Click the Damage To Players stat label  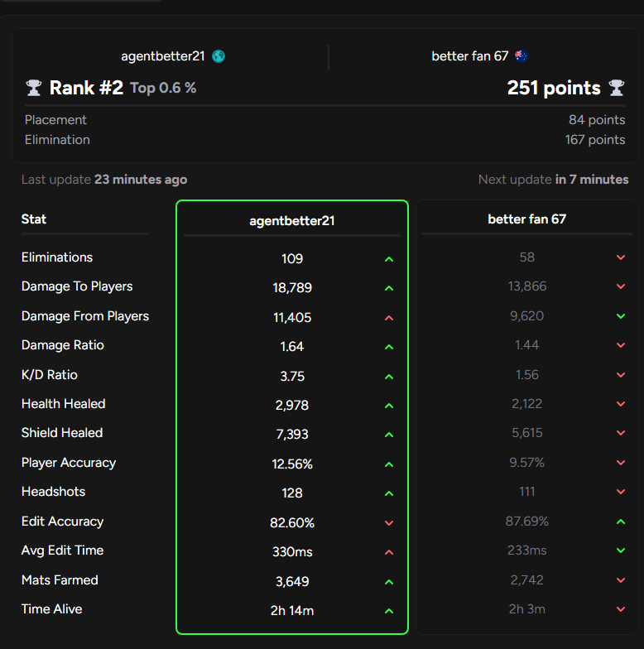tap(77, 286)
